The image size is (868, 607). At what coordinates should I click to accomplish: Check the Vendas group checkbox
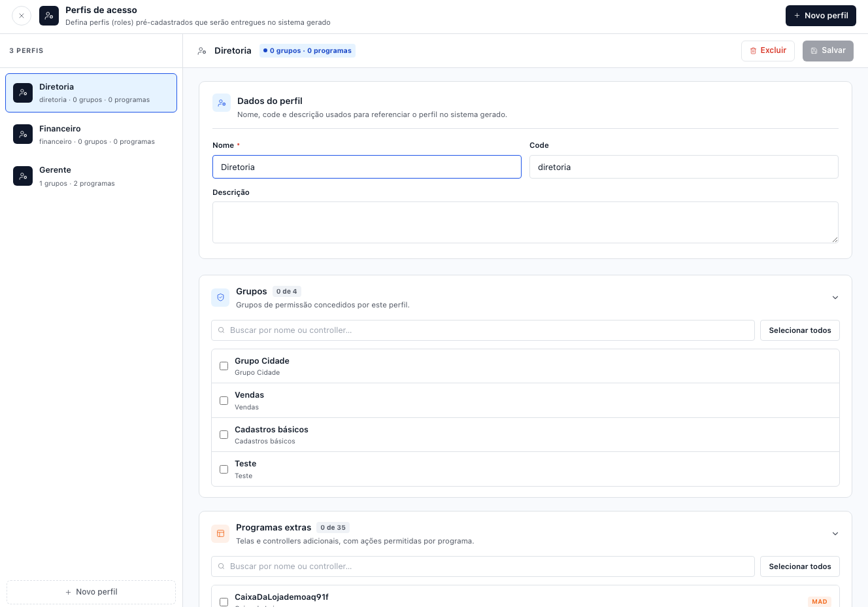click(224, 400)
